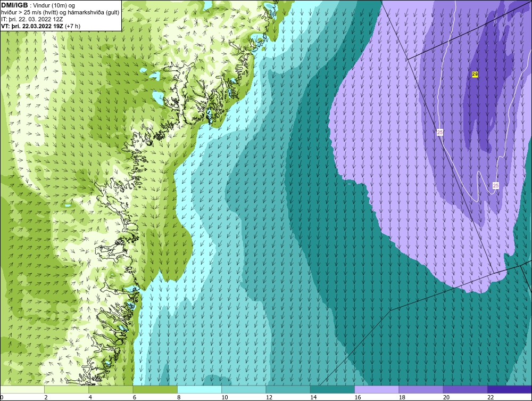Click the "Vindur (10m) og" text

[54, 5]
